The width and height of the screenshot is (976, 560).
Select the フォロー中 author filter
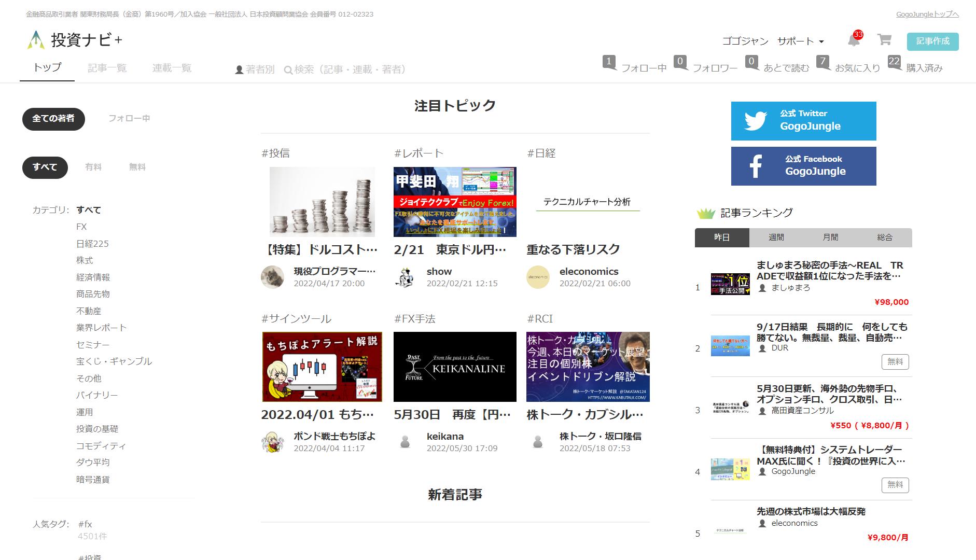click(x=129, y=119)
